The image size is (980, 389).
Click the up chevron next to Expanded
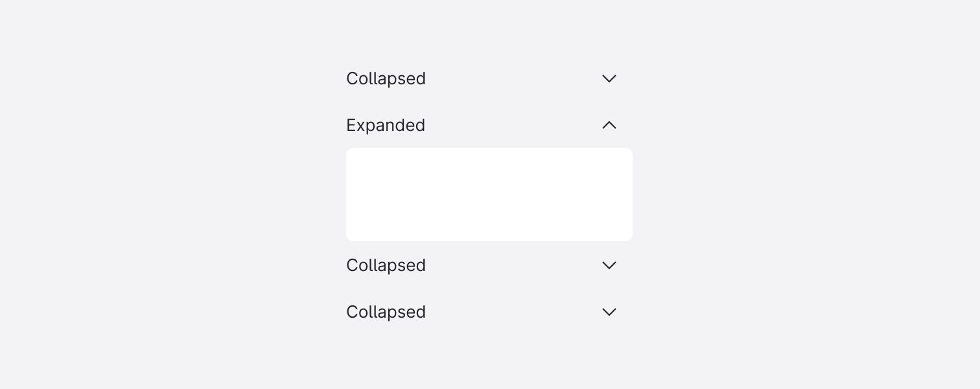tap(609, 125)
